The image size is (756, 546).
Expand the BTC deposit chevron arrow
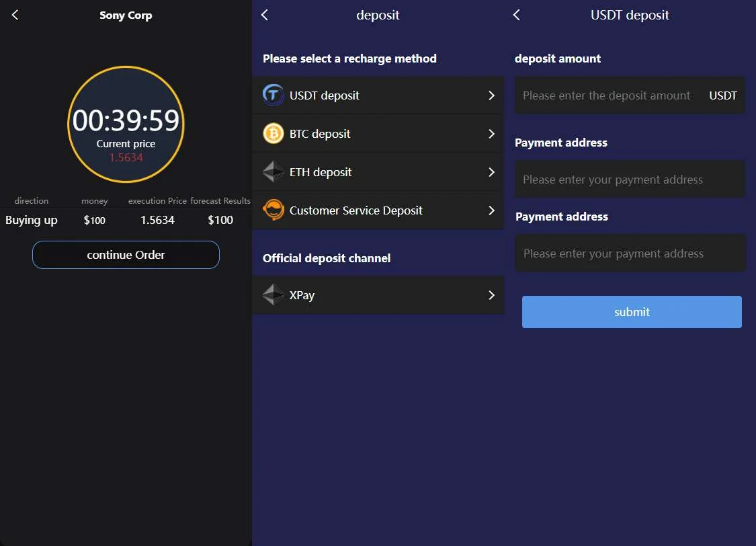click(491, 134)
